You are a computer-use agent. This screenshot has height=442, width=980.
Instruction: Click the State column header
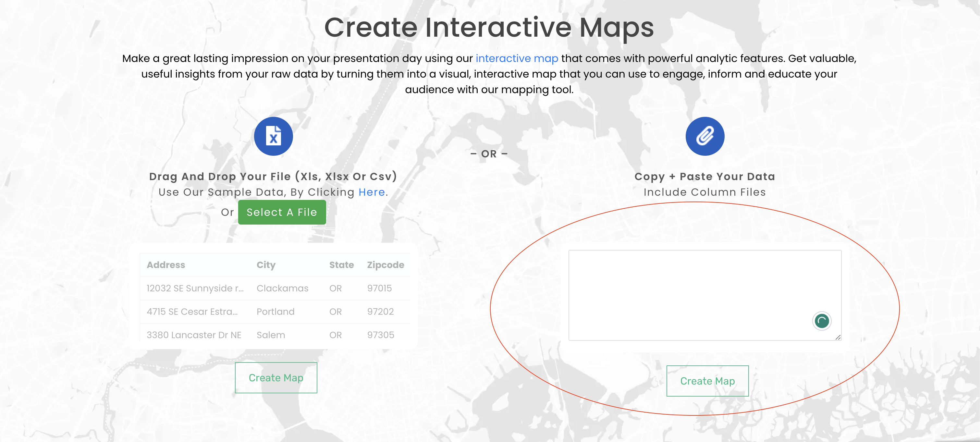pos(341,265)
